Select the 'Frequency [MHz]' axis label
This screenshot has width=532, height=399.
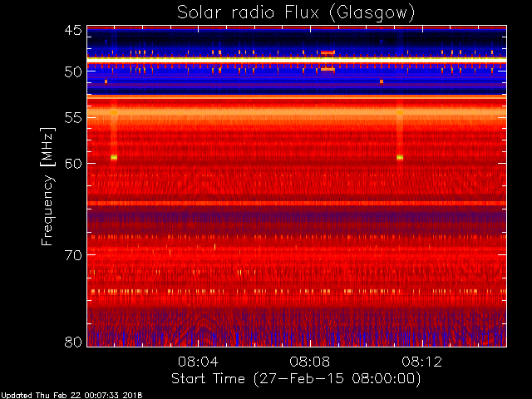(47, 186)
